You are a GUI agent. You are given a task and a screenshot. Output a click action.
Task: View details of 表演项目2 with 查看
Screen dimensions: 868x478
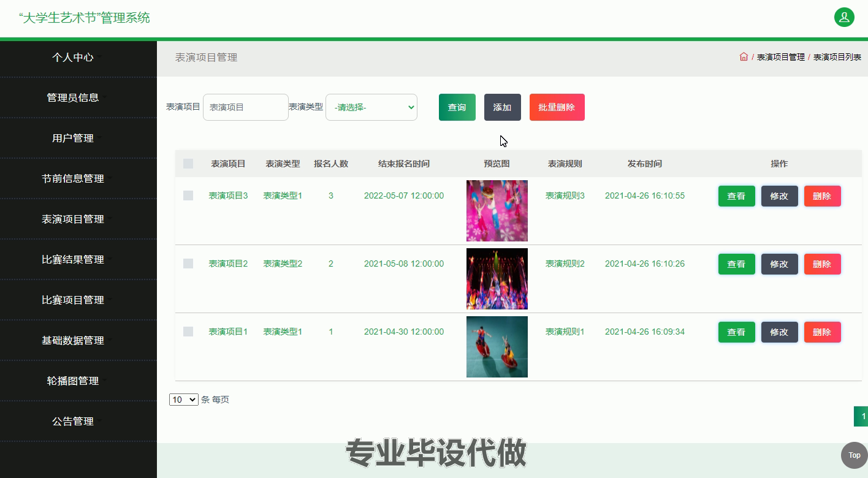click(x=737, y=264)
